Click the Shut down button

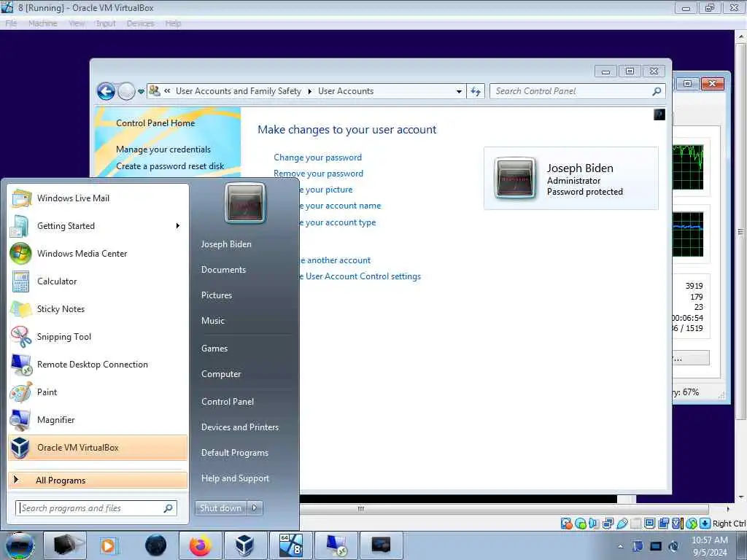[x=221, y=508]
